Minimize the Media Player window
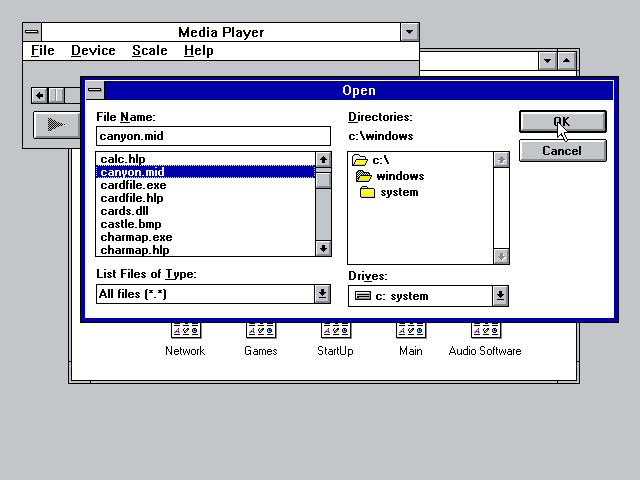The width and height of the screenshot is (640, 480). point(409,32)
